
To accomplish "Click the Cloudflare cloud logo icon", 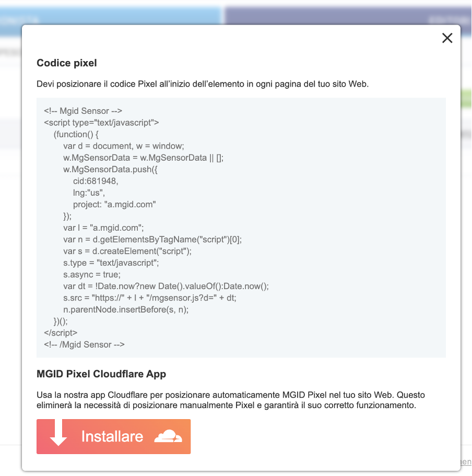I will pyautogui.click(x=168, y=436).
